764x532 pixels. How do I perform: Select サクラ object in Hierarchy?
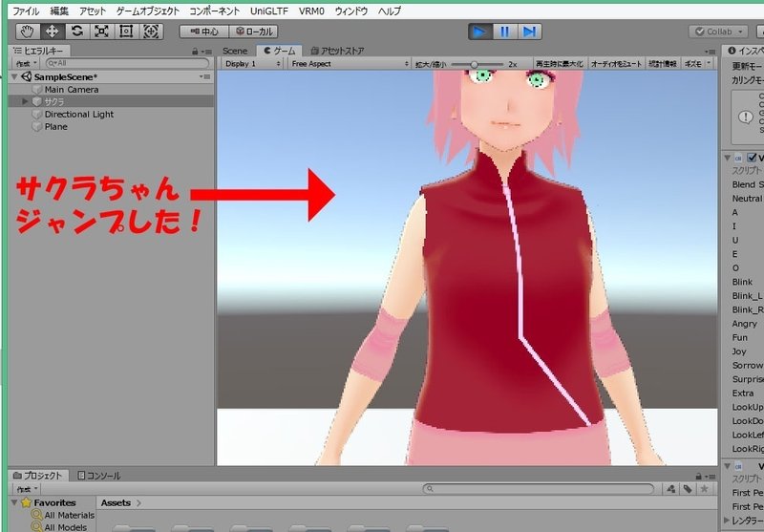pos(111,101)
